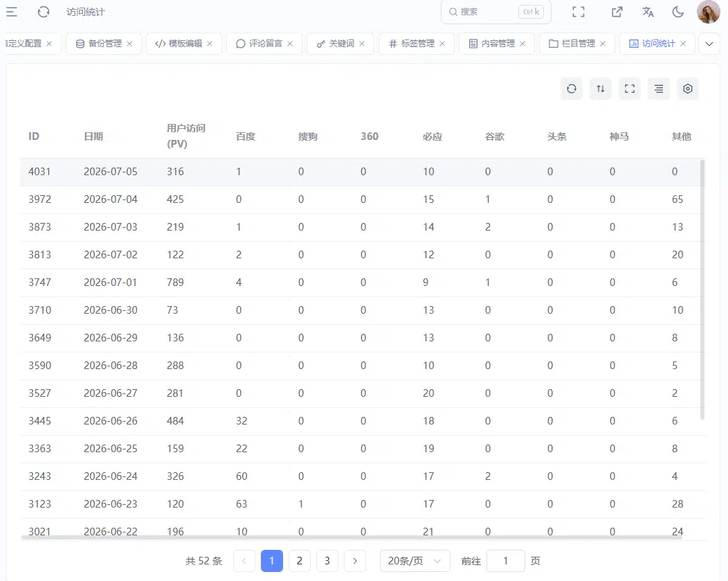The image size is (728, 581).
Task: Enter fullscreen with header expand icon
Action: 579,12
